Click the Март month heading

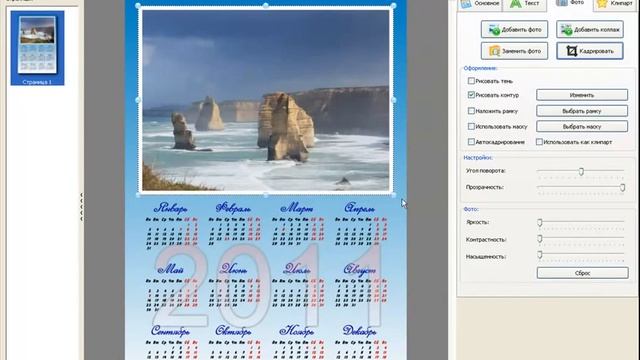(297, 208)
